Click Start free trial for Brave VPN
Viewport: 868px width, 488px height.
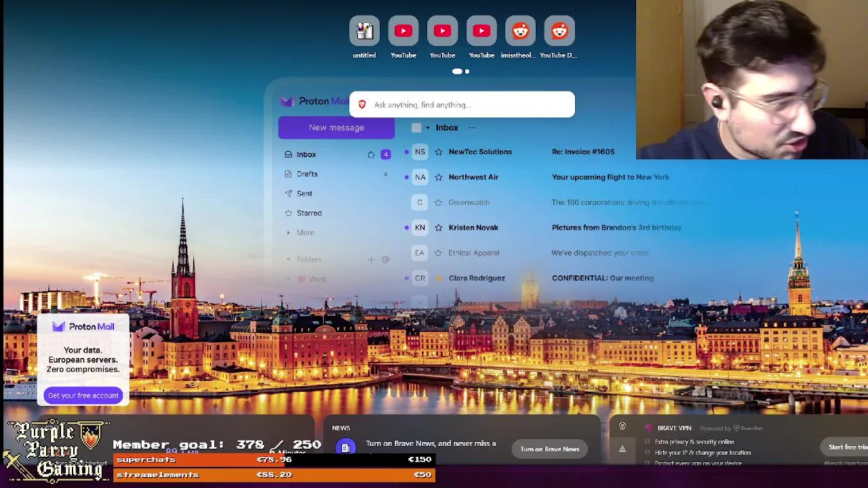[x=848, y=447]
